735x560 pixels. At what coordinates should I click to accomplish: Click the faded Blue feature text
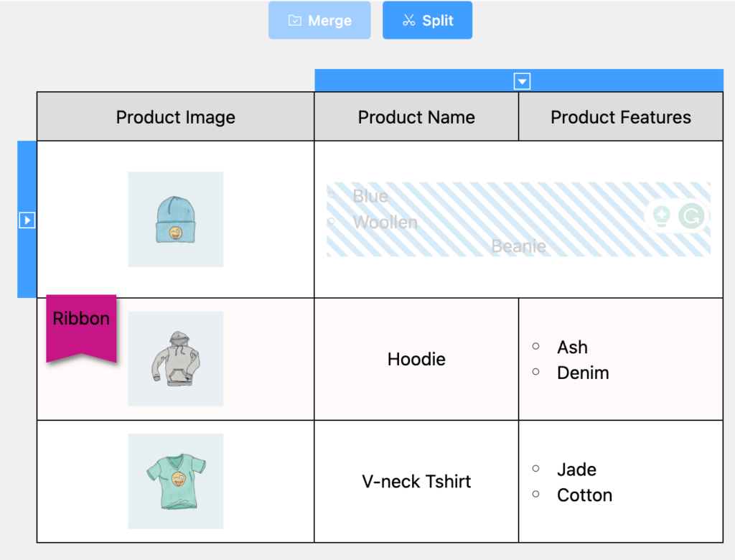pos(370,196)
